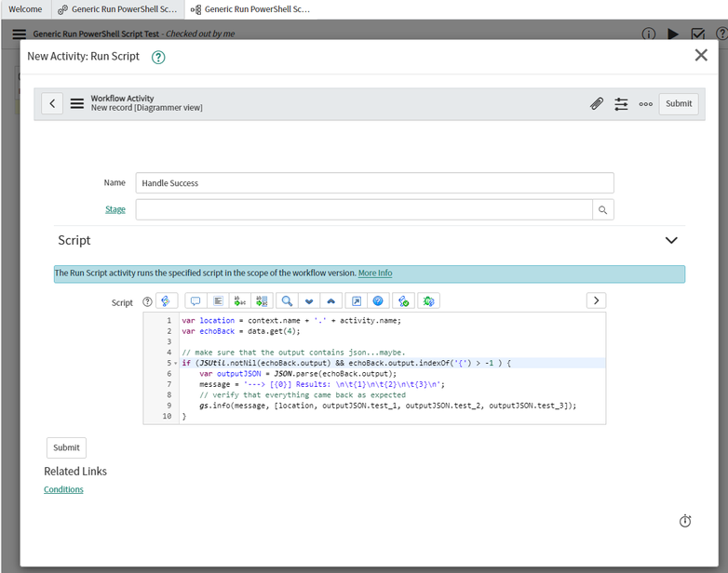Toggle syntax editor macros icon

pyautogui.click(x=167, y=300)
